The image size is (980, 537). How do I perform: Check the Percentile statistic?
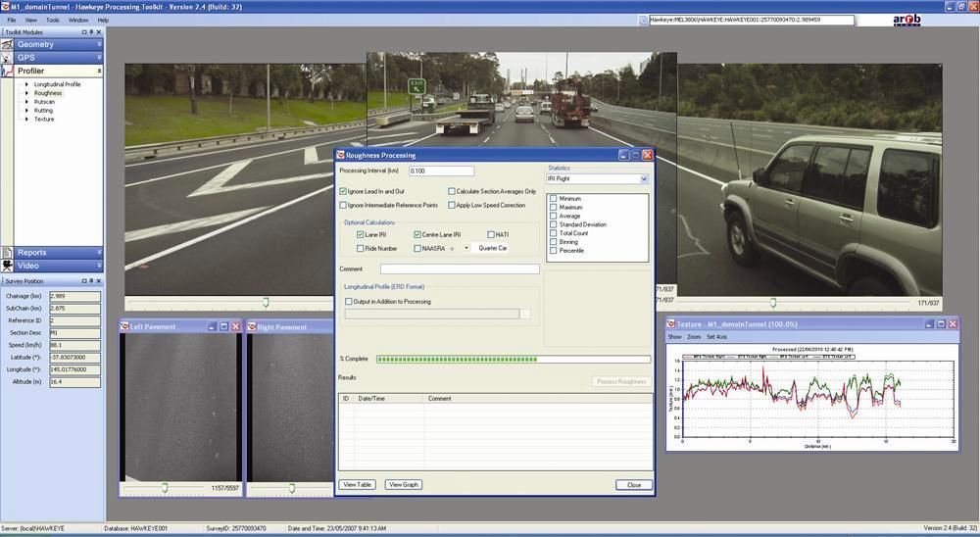(x=553, y=251)
